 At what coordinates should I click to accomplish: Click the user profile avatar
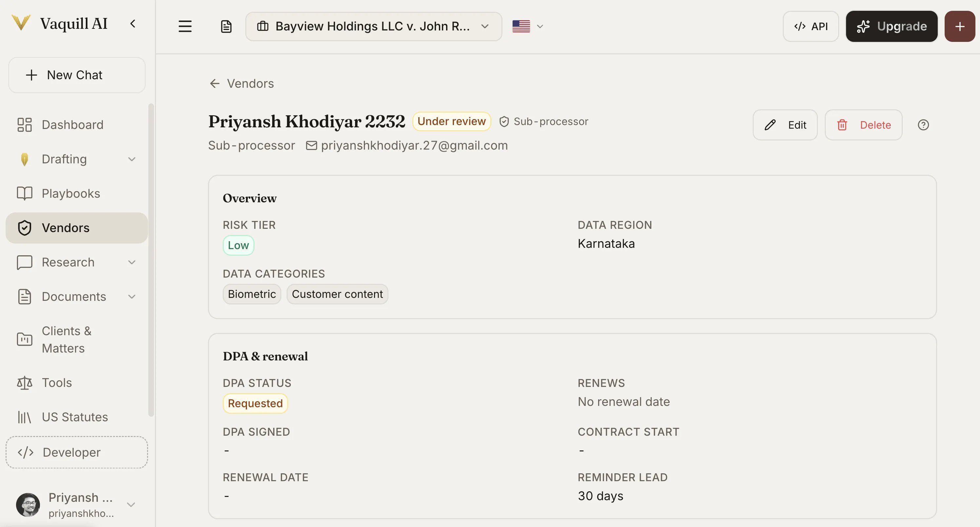[28, 505]
